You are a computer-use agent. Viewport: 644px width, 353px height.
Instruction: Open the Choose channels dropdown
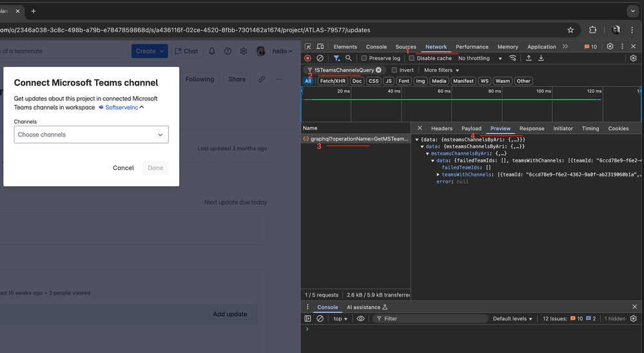pos(91,135)
